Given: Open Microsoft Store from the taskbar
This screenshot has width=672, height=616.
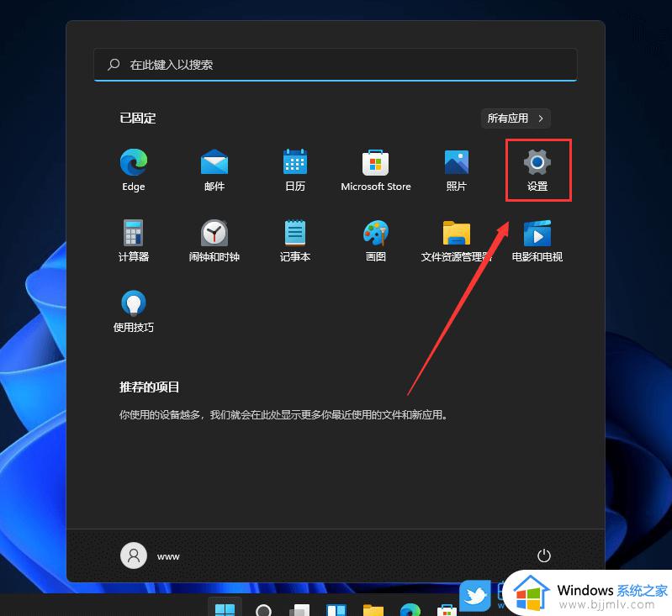Looking at the screenshot, I should 447,609.
